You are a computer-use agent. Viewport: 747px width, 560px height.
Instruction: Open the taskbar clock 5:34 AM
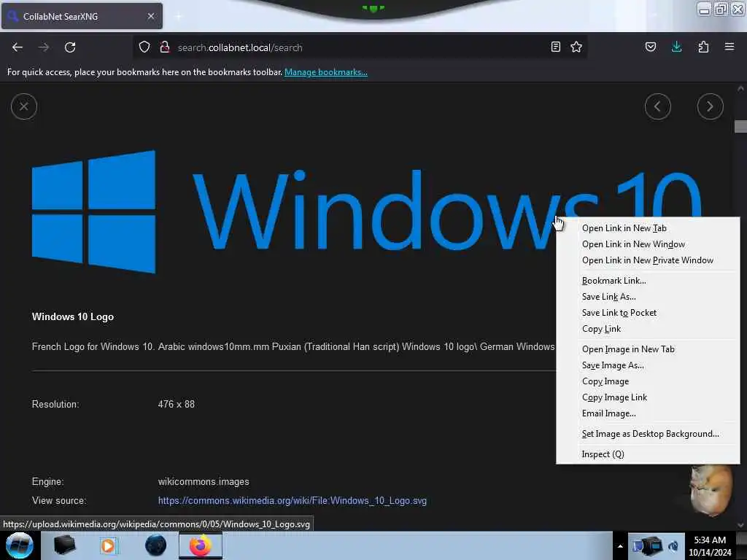(x=710, y=546)
